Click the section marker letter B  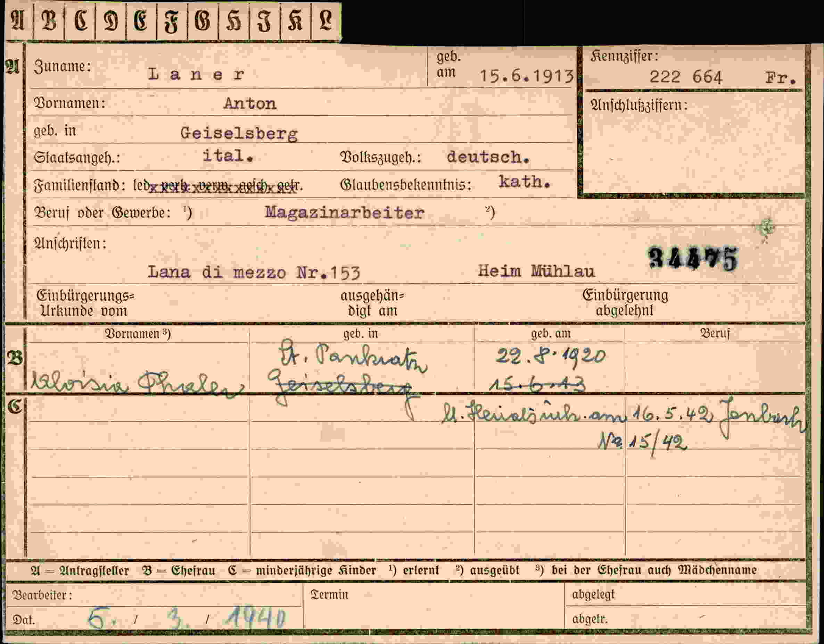click(15, 358)
